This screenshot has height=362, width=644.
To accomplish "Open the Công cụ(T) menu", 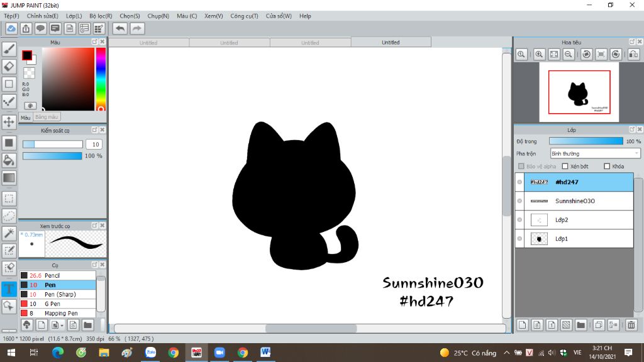I will (x=244, y=16).
